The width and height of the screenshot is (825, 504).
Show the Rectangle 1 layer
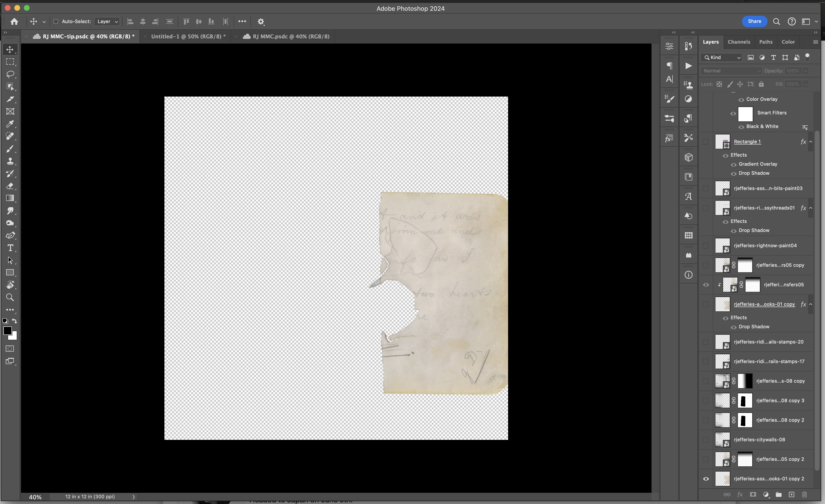point(706,142)
